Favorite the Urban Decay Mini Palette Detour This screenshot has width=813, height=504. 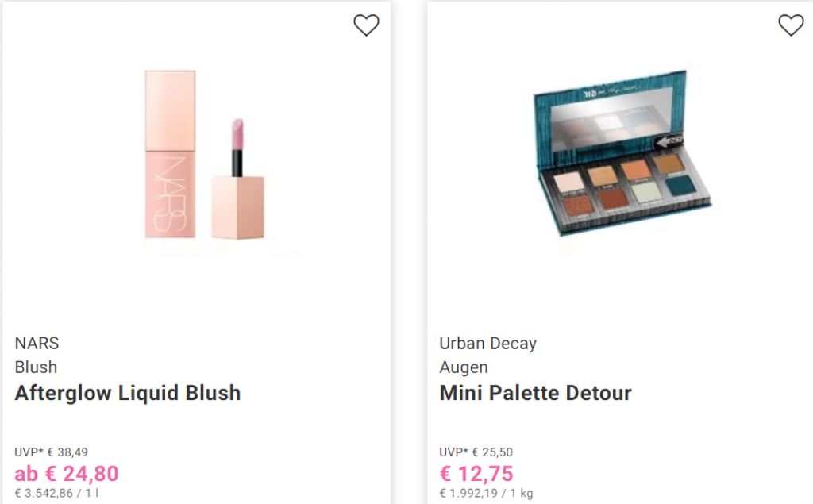(791, 25)
